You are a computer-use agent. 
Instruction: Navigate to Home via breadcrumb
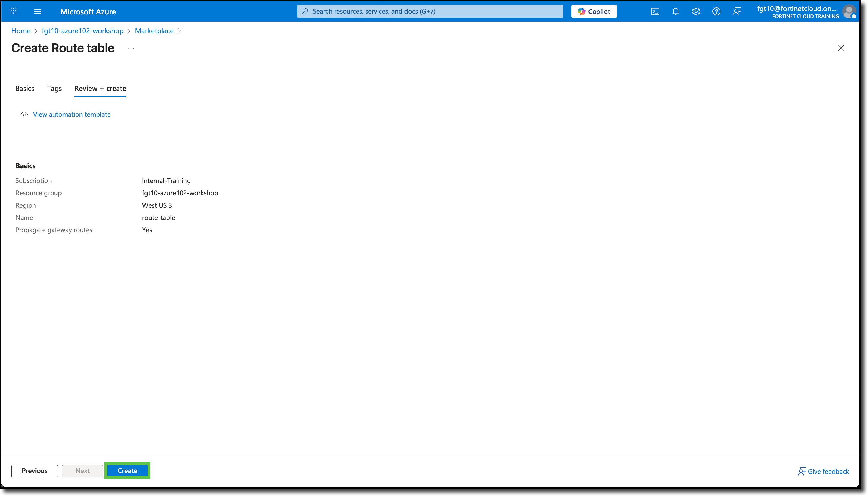pyautogui.click(x=20, y=31)
